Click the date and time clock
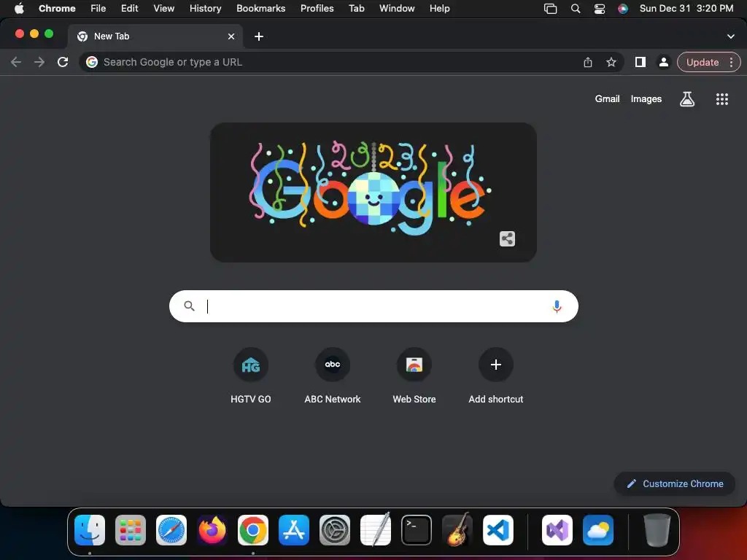The height and width of the screenshot is (560, 747). coord(686,9)
